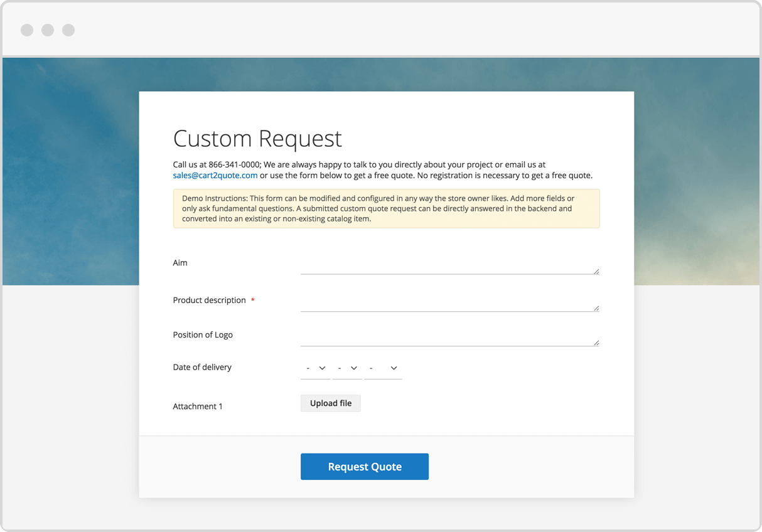The width and height of the screenshot is (762, 532).
Task: Click the second window control dot
Action: click(48, 30)
